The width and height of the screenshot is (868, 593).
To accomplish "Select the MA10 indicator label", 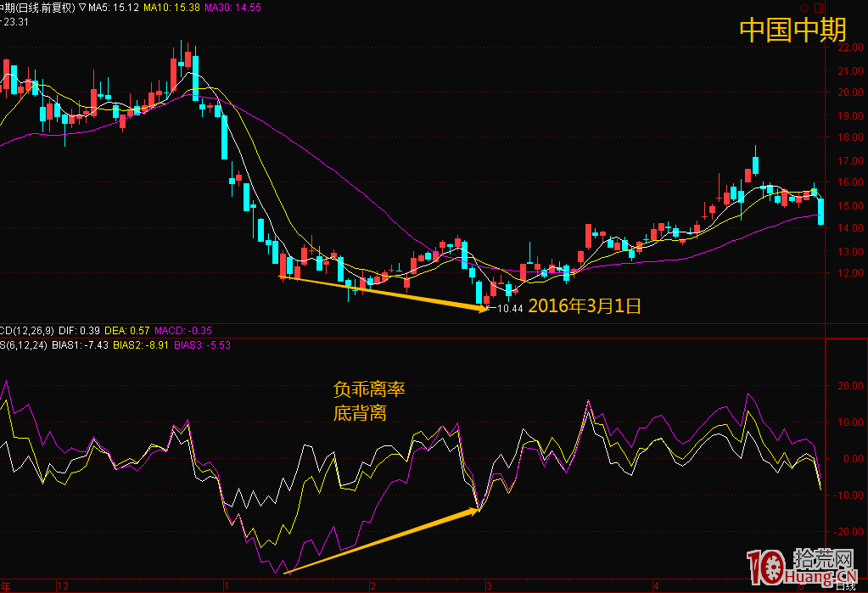I will [170, 7].
